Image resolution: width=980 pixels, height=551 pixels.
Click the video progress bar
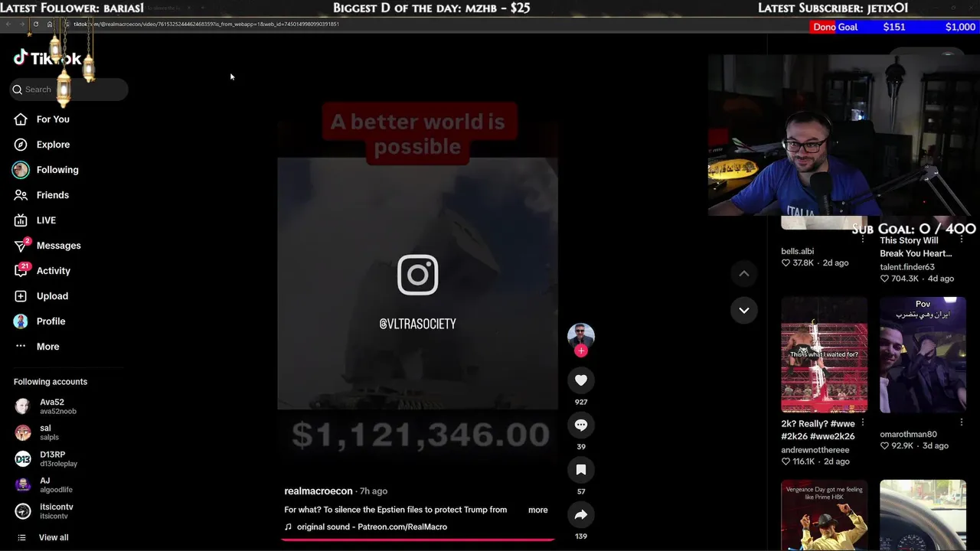[x=418, y=540]
